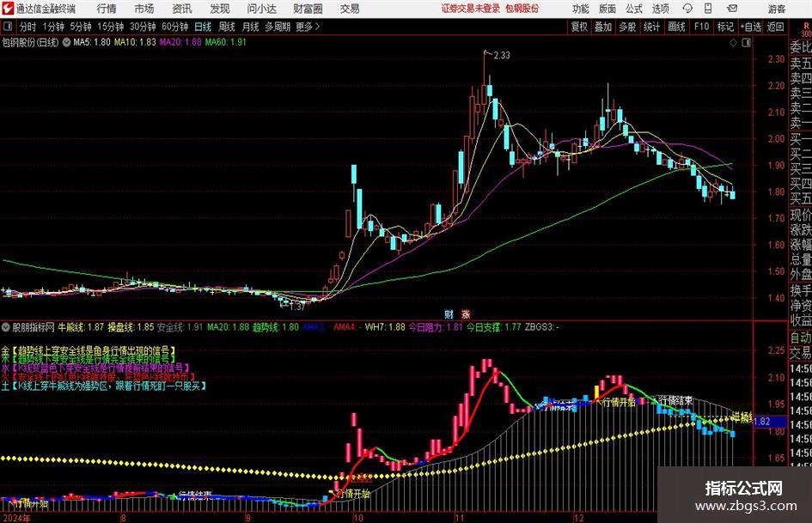Click the MA60: 1.91 value label
This screenshot has height=523, width=812.
pyautogui.click(x=225, y=42)
